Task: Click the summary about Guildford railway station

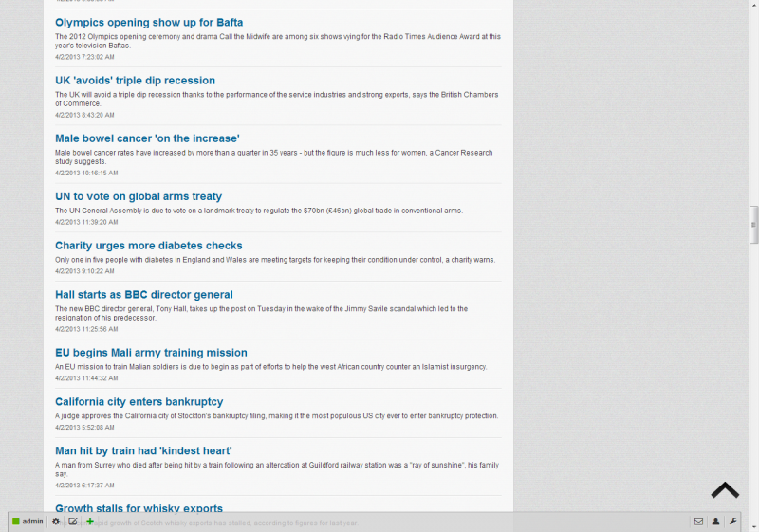Action: click(x=277, y=469)
